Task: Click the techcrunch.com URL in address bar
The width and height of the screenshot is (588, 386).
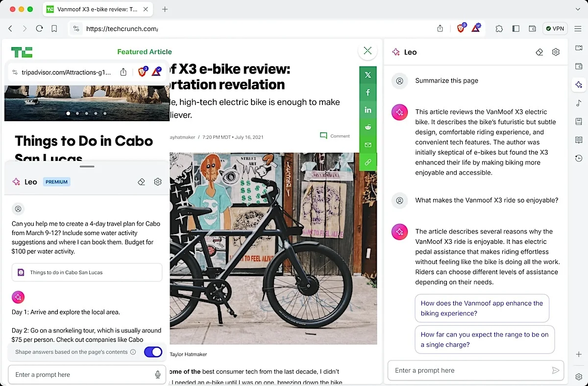Action: coord(122,29)
